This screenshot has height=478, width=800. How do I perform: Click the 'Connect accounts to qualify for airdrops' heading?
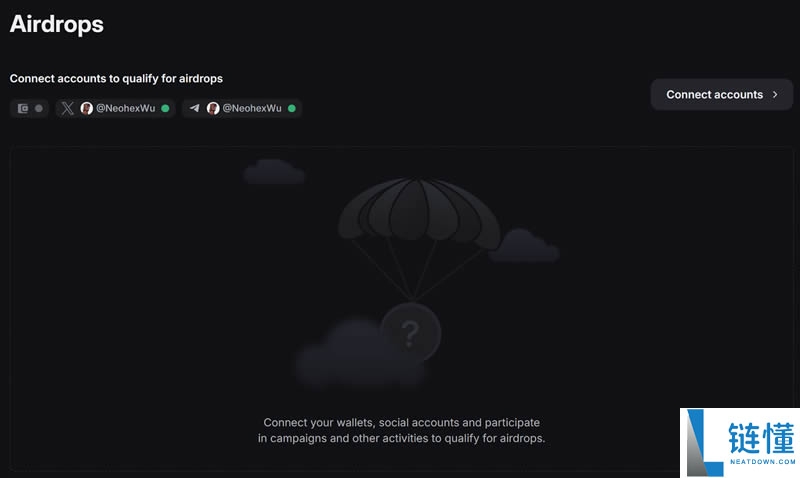(x=116, y=79)
